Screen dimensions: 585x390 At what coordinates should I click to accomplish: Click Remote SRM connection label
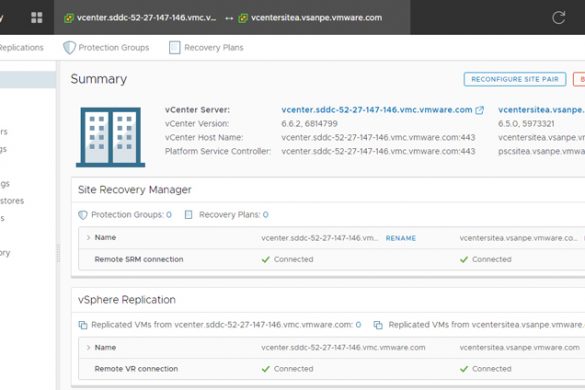pyautogui.click(x=139, y=259)
